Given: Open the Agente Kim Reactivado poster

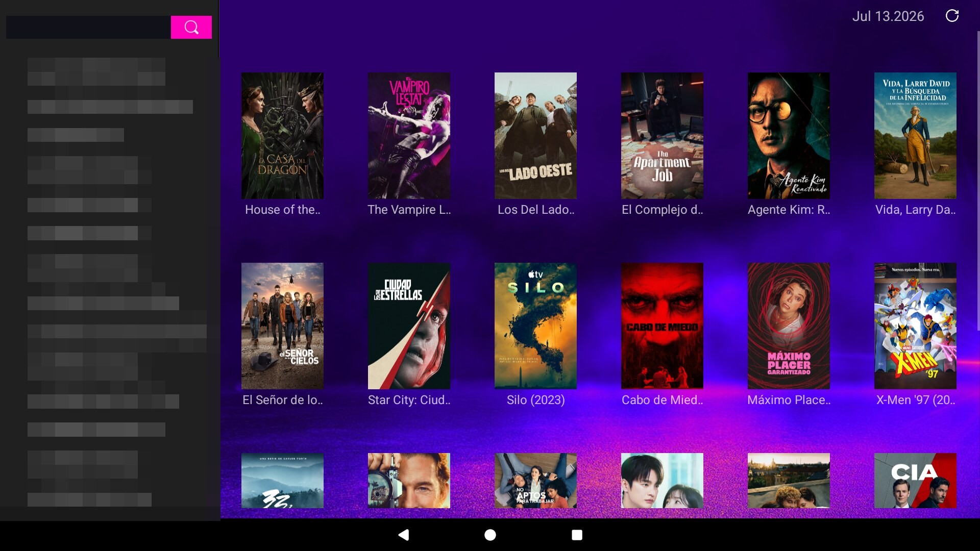Looking at the screenshot, I should click(789, 136).
